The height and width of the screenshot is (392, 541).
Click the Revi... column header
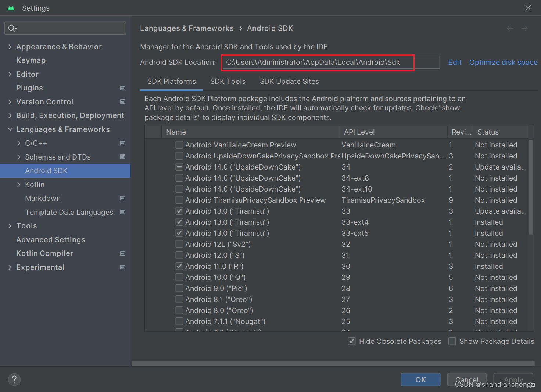[460, 132]
